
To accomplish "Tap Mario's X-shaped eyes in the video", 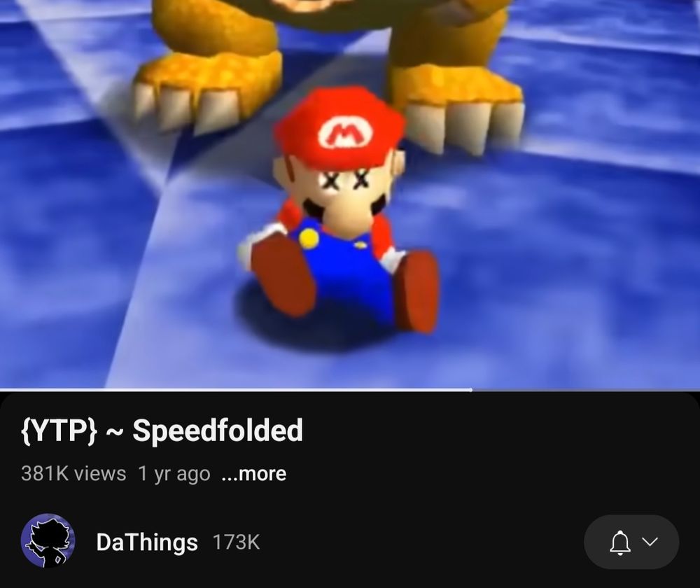I will coord(346,181).
